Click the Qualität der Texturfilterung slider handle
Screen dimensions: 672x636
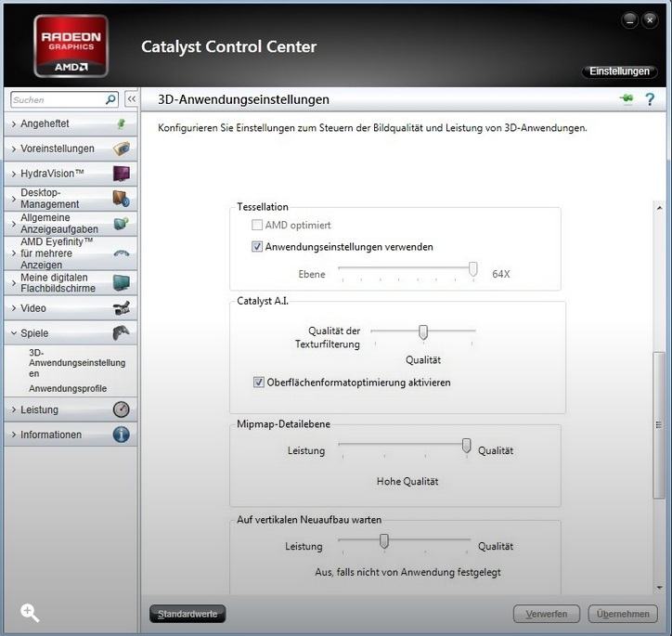[423, 332]
